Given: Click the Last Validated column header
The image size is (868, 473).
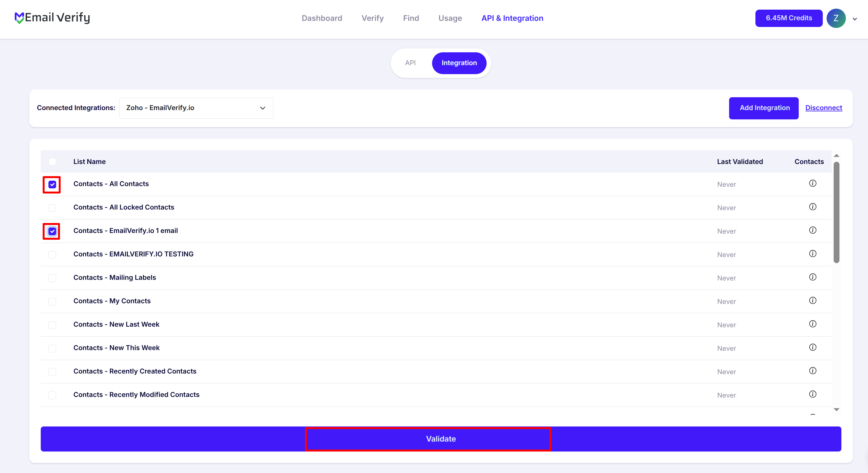Looking at the screenshot, I should [740, 161].
